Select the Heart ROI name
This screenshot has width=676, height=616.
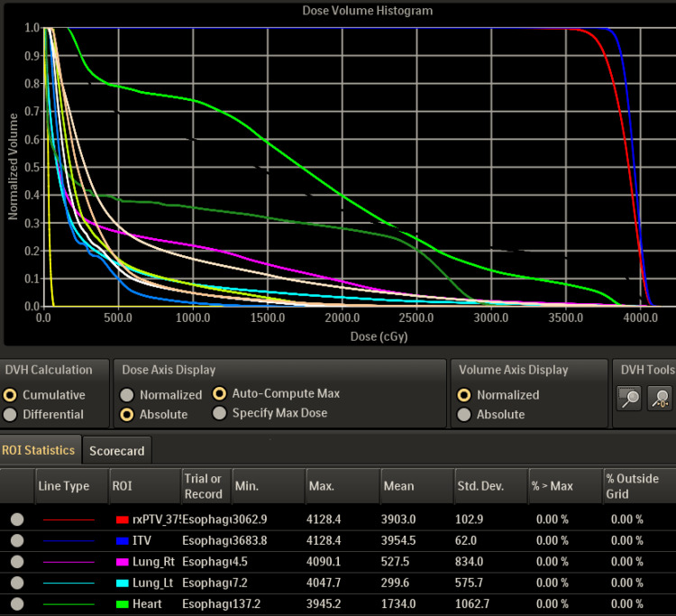147,604
